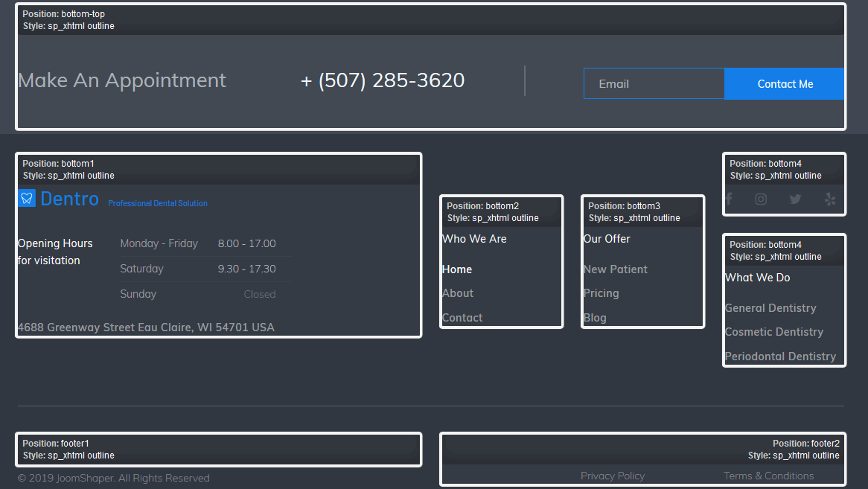The height and width of the screenshot is (489, 868).
Task: Select New Patient under Our Offer
Action: tap(616, 269)
